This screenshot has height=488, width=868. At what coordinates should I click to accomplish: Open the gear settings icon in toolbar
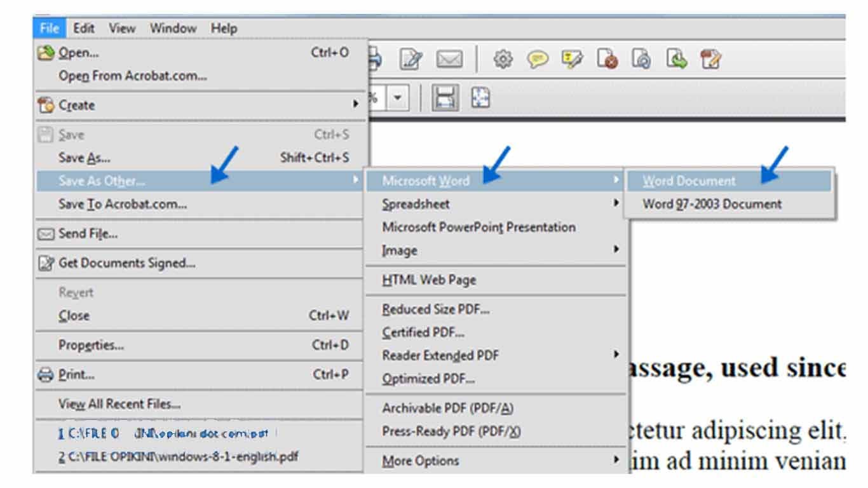coord(503,59)
